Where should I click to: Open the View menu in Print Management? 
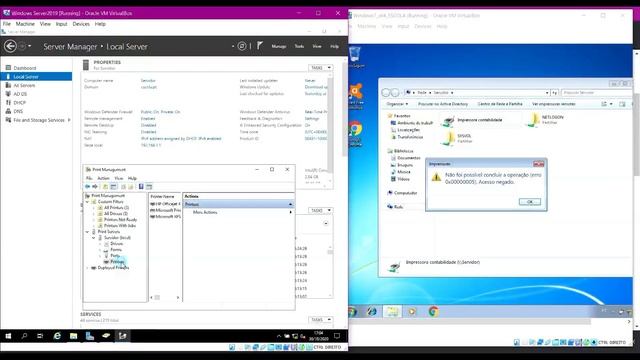pos(118,178)
